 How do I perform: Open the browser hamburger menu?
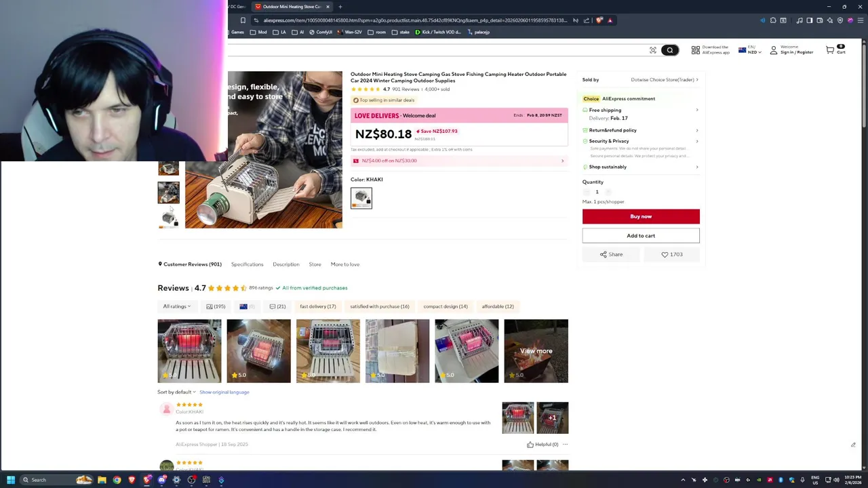[x=861, y=20]
